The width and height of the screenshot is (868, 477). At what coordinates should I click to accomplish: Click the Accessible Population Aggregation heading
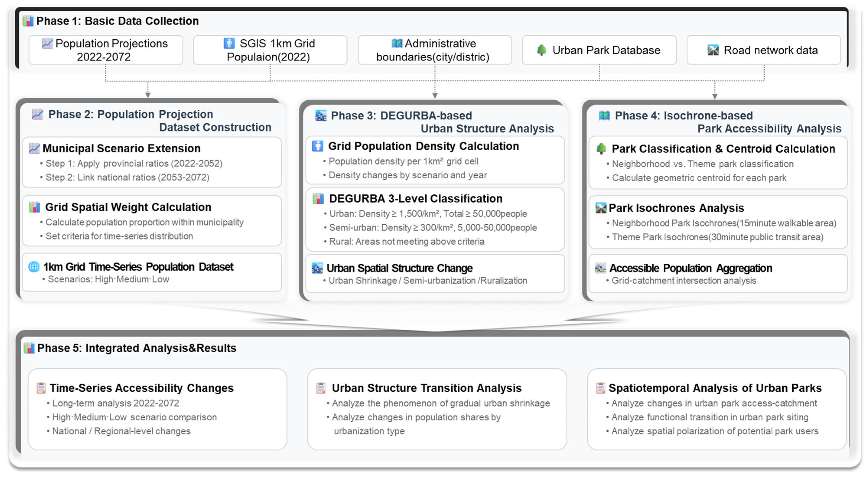[x=690, y=268]
